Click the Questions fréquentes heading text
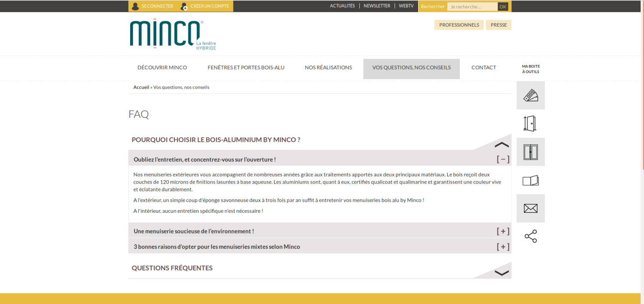The image size is (644, 304). click(x=172, y=268)
